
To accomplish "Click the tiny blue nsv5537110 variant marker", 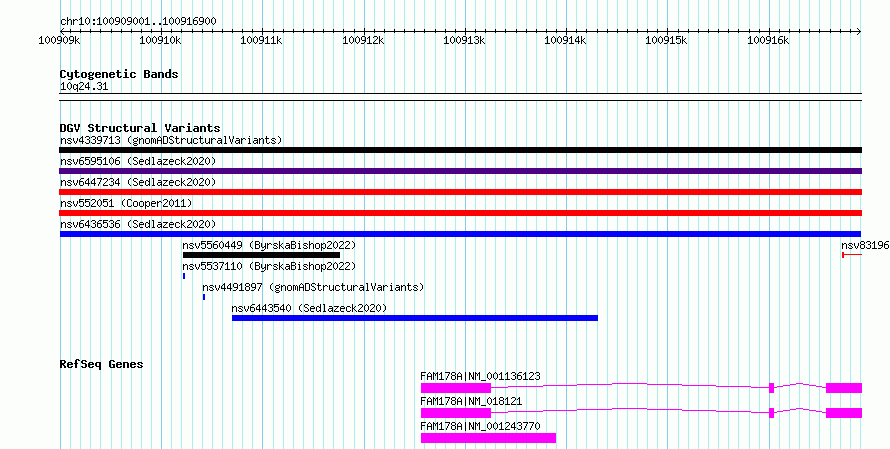I will (x=184, y=276).
